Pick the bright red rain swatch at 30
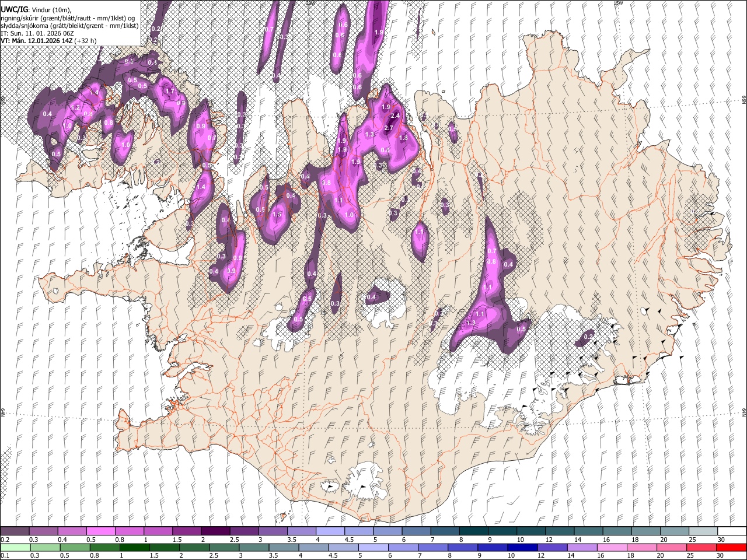 pyautogui.click(x=732, y=547)
